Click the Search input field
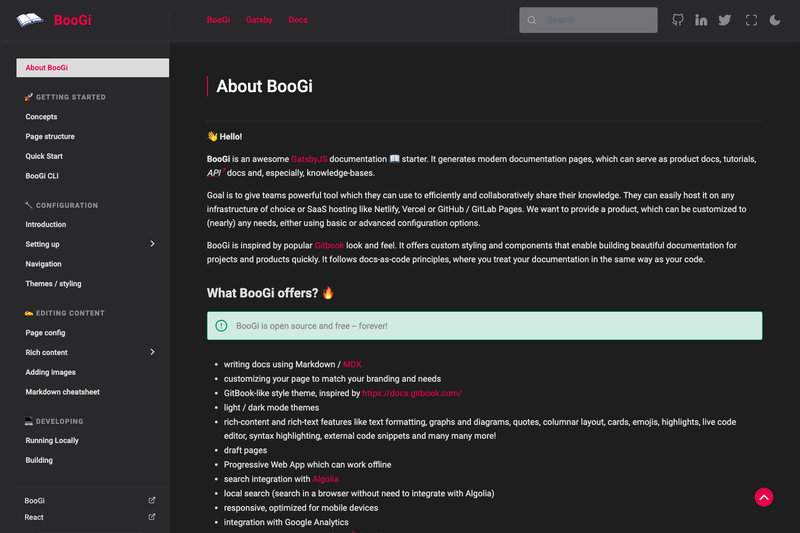Screen dimensions: 800x533 click(x=588, y=20)
